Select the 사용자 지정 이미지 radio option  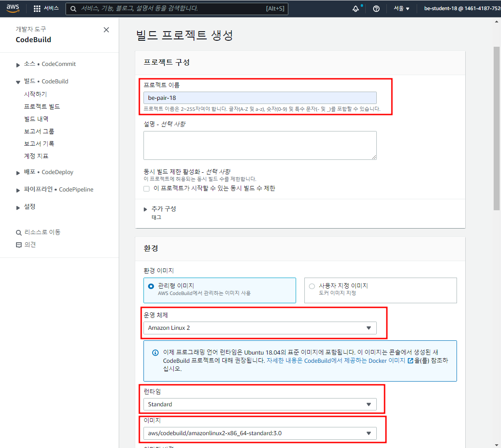[312, 286]
